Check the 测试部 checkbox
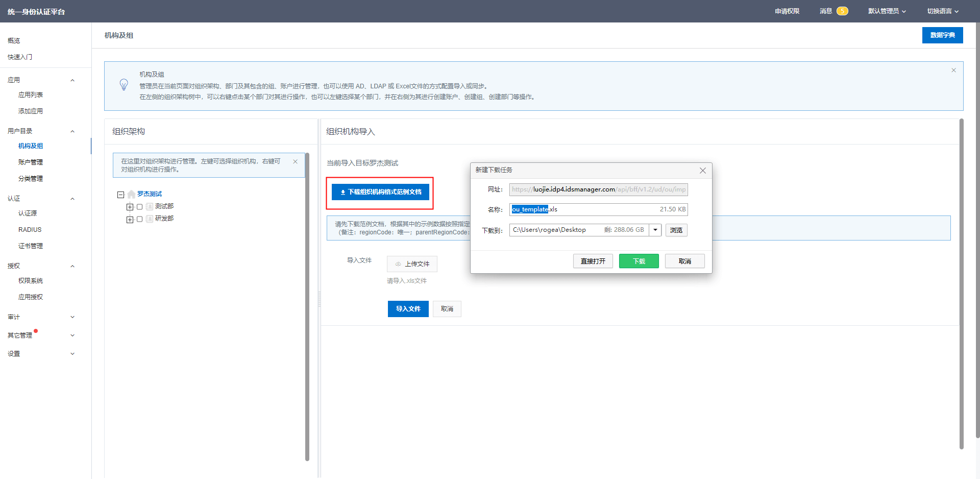The image size is (980, 479). (140, 207)
